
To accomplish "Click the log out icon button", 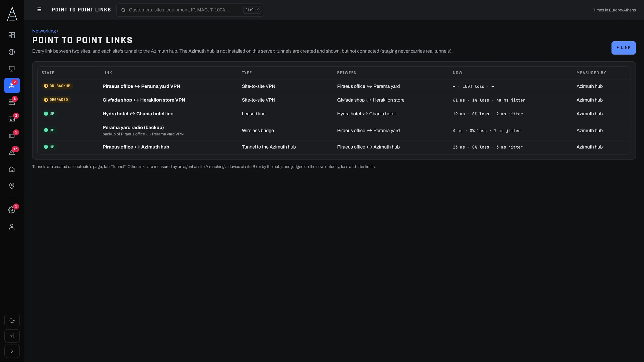I will point(12,336).
